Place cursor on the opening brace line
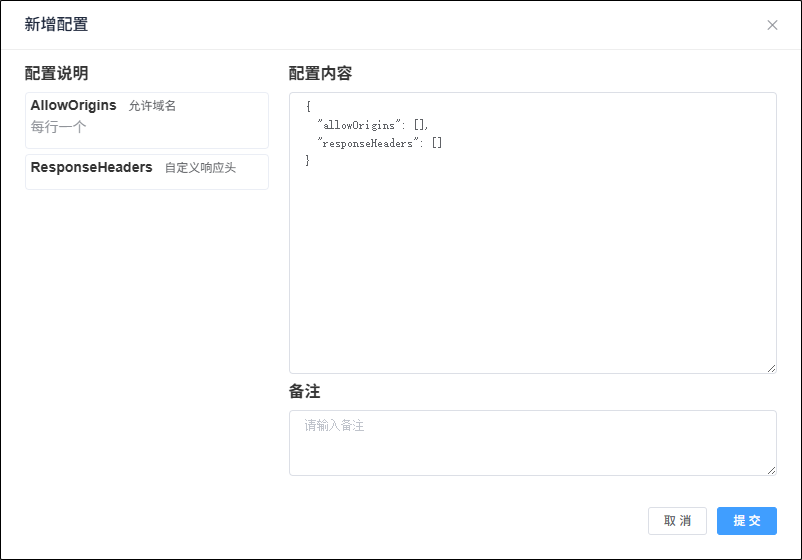802x560 pixels. click(x=309, y=107)
